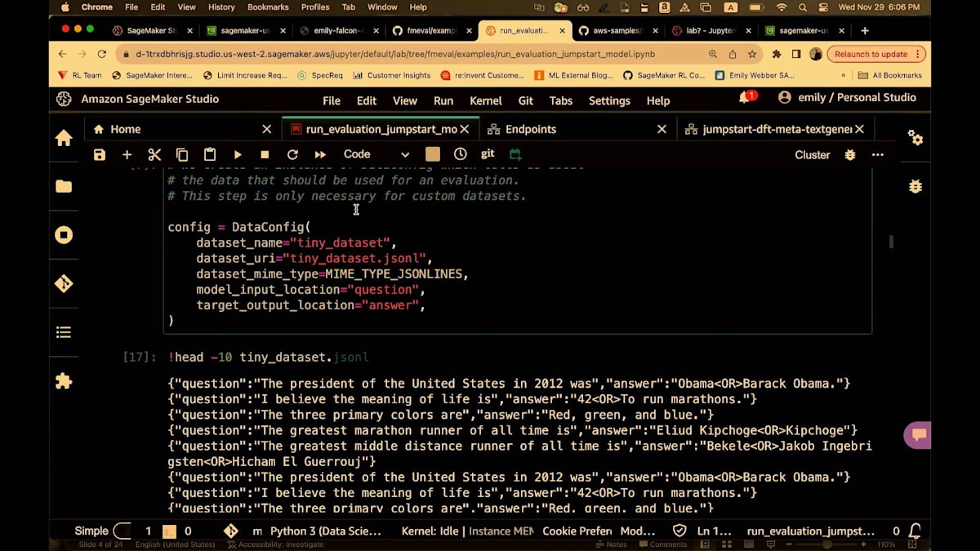
Task: Restart the kernel with the circular arrow icon
Action: [x=292, y=154]
